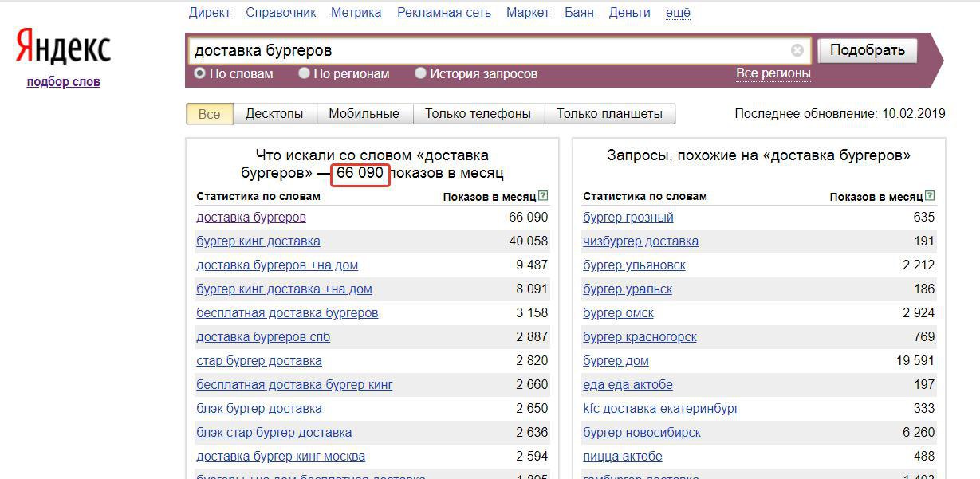Open the подбор слов link
Screen dimensions: 980x479
[63, 81]
